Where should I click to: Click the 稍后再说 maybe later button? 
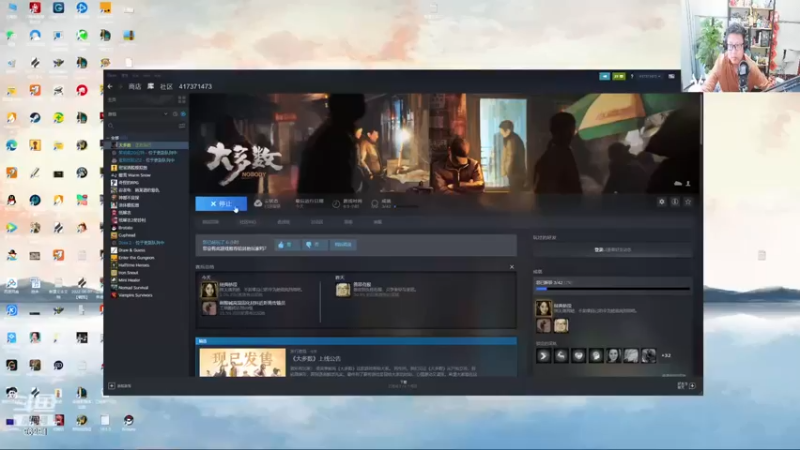tap(343, 245)
